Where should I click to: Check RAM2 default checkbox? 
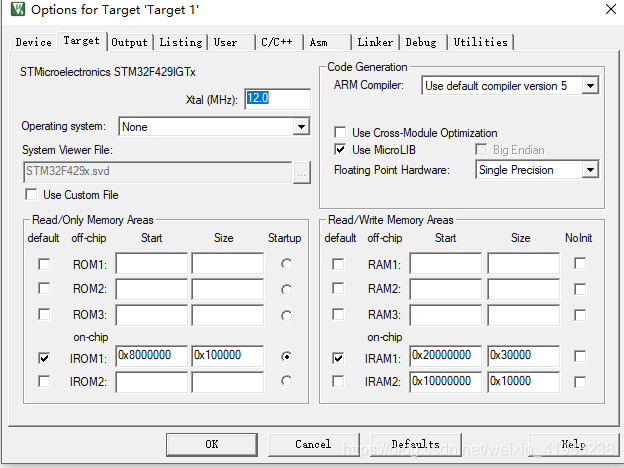tap(338, 288)
